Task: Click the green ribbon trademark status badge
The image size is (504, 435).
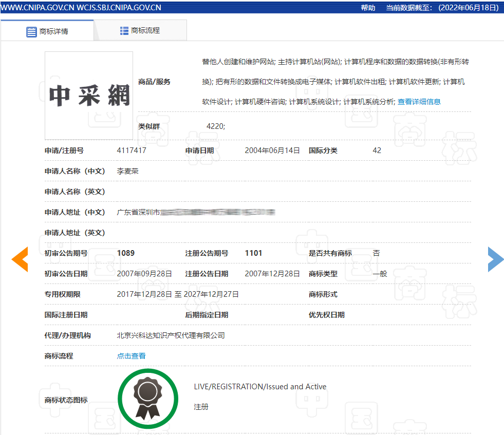Action: pos(148,399)
